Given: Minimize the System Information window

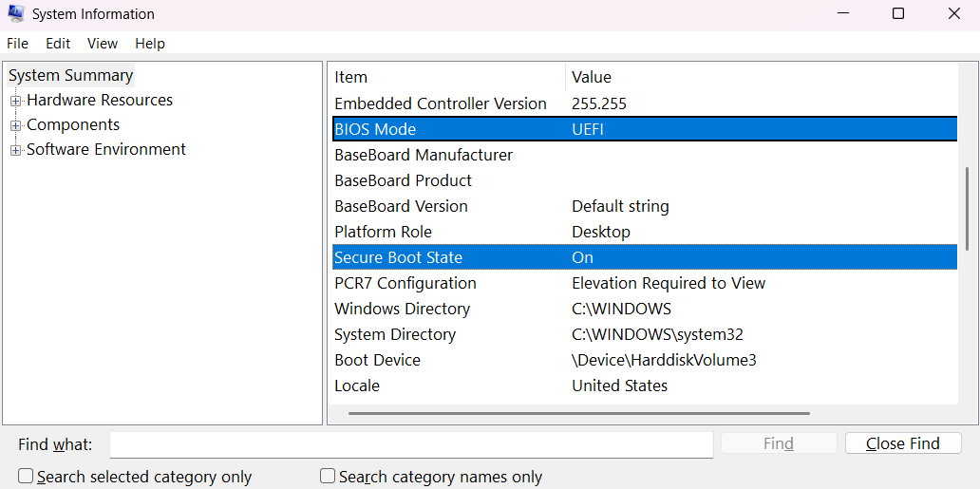Looking at the screenshot, I should pos(841,14).
